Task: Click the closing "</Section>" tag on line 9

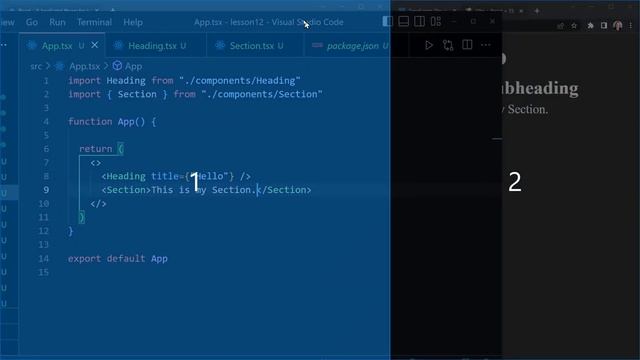Action: pos(284,190)
